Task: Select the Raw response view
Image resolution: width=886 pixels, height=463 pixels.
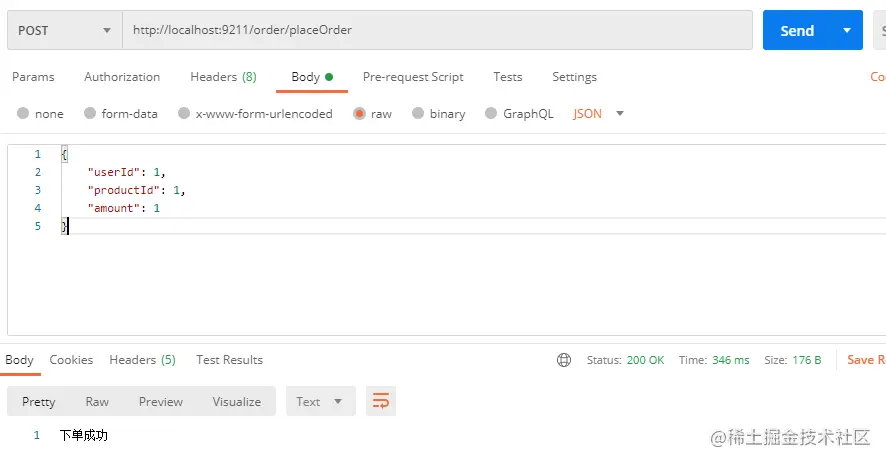Action: point(97,401)
